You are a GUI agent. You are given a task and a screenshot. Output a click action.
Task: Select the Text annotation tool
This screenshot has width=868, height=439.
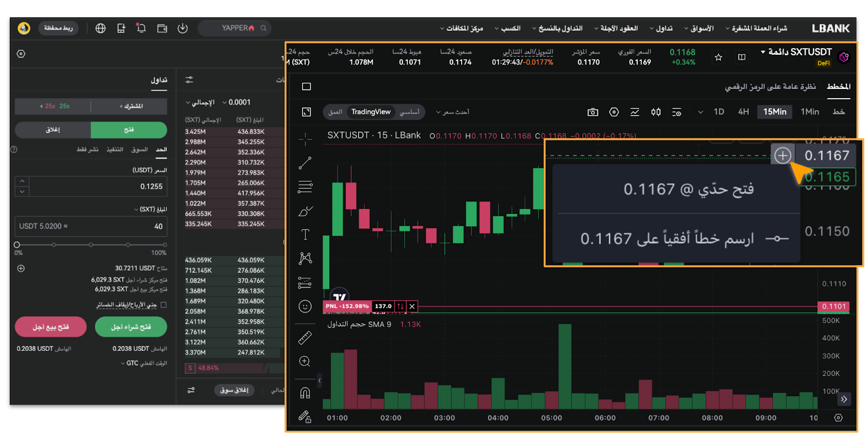(x=305, y=234)
